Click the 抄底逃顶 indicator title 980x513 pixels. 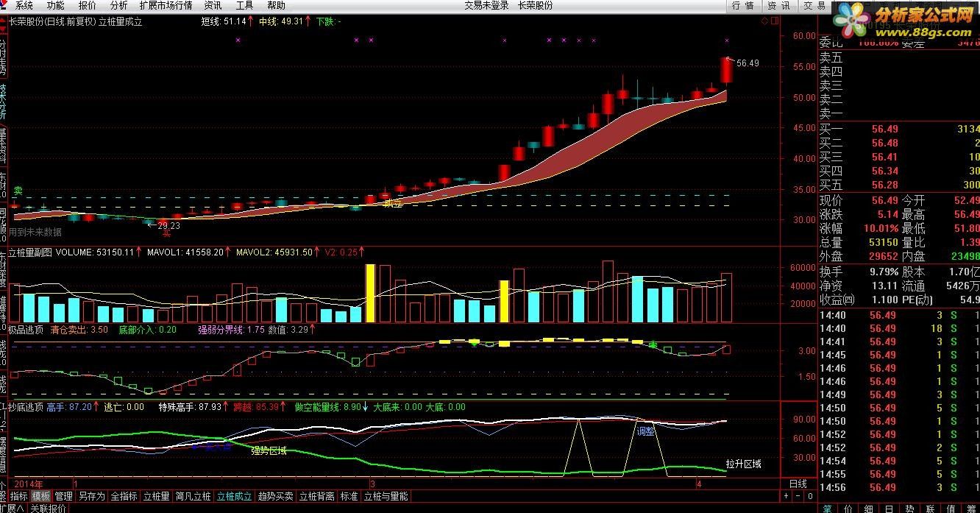click(26, 407)
